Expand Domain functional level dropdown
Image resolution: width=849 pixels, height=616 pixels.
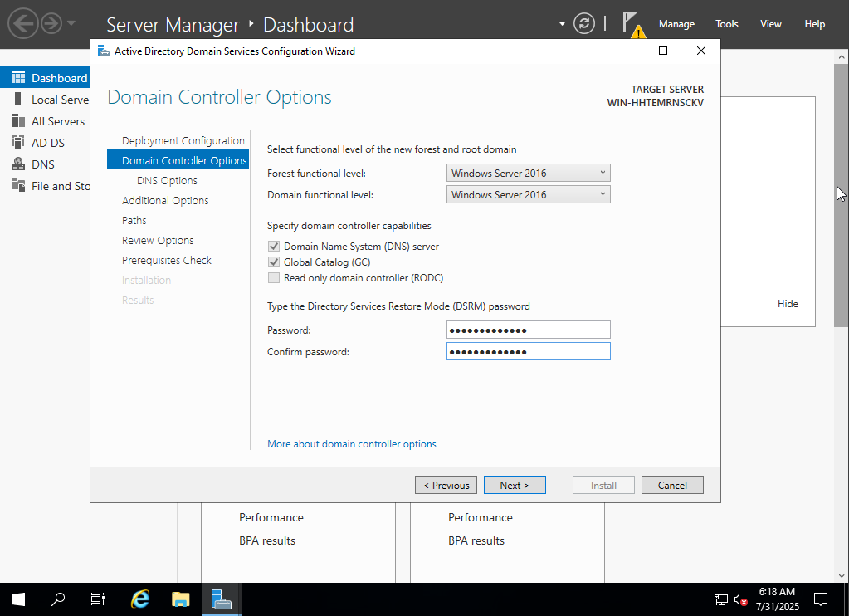[528, 195]
